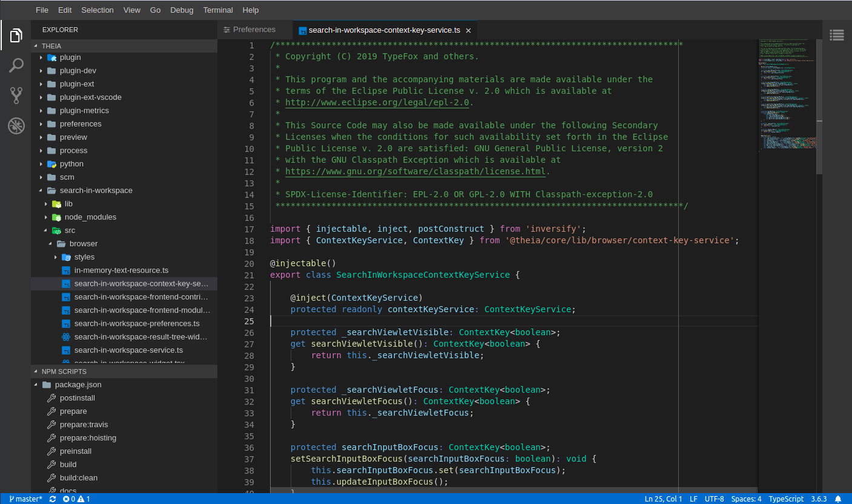Close the search-in-workspace-context-key-service.ts tab
852x504 pixels.
(468, 30)
